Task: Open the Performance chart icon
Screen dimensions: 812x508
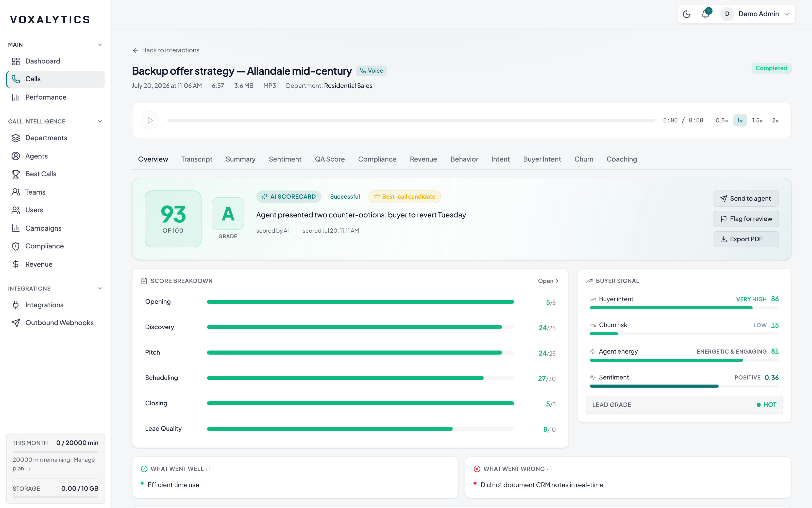Action: pyautogui.click(x=16, y=97)
